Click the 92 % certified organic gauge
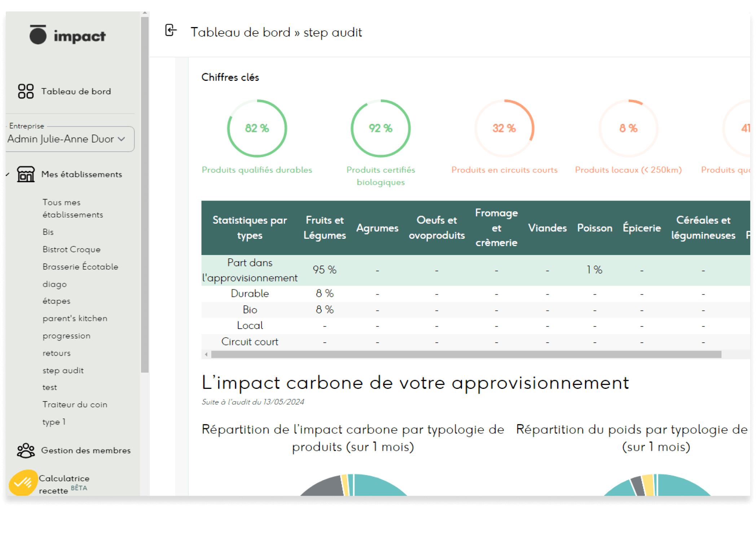This screenshot has height=544, width=756. point(381,128)
